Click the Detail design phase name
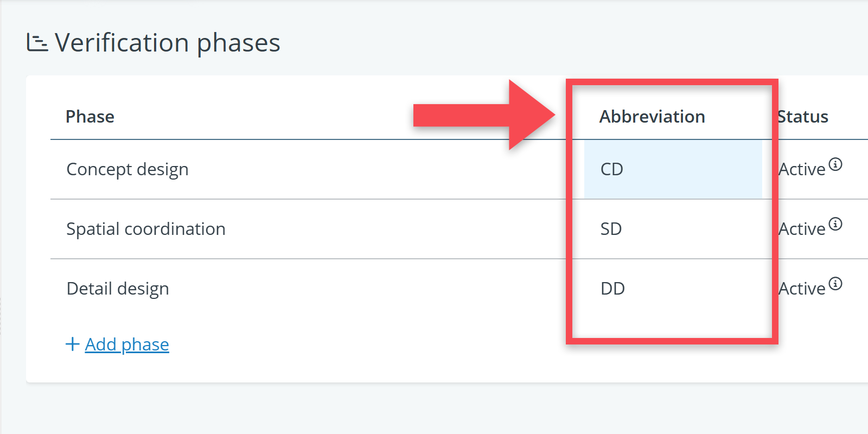The image size is (868, 434). [x=118, y=289]
